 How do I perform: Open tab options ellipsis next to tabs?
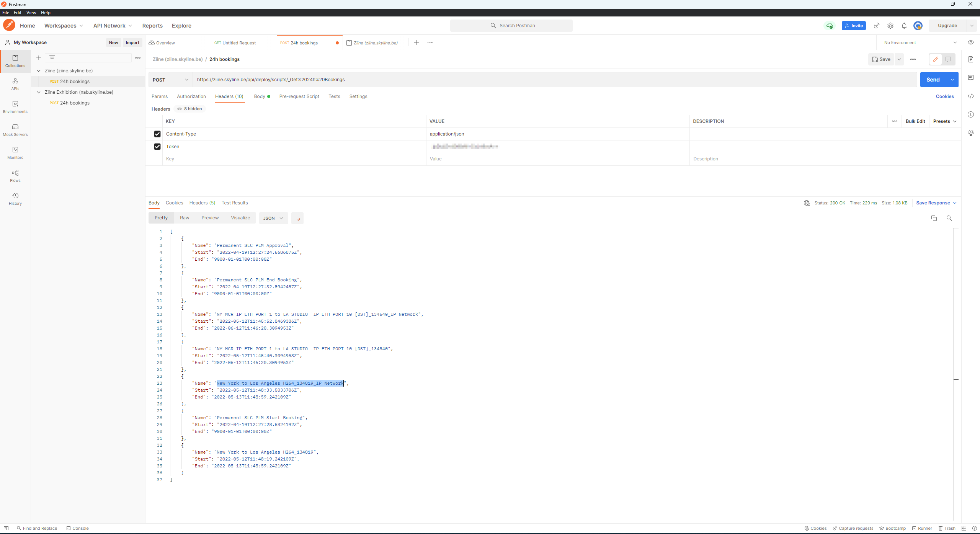(430, 42)
